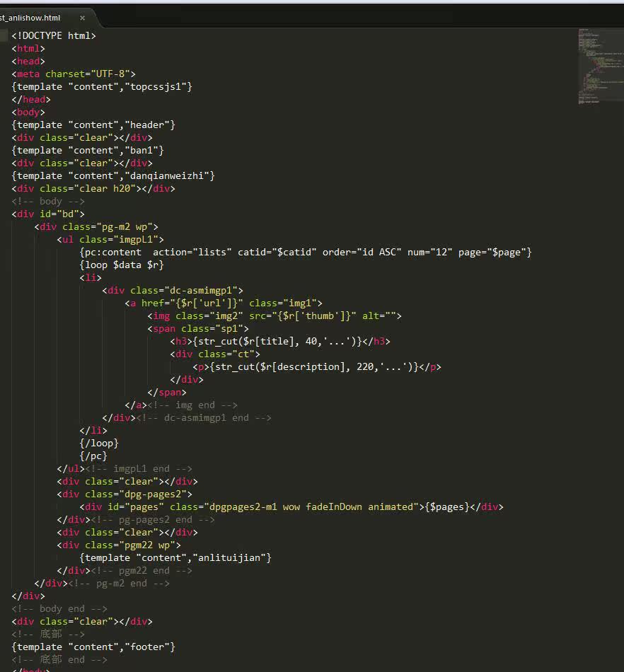Place cursor on the <!DOCTYPE html> line

pyautogui.click(x=54, y=35)
